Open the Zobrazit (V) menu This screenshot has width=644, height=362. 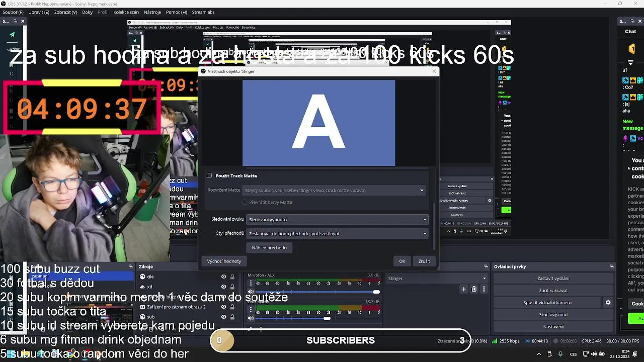[x=66, y=12]
